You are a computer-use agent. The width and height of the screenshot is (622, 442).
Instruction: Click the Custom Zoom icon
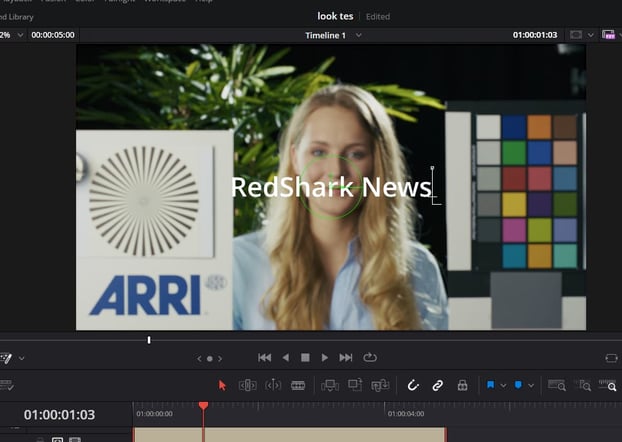point(607,385)
